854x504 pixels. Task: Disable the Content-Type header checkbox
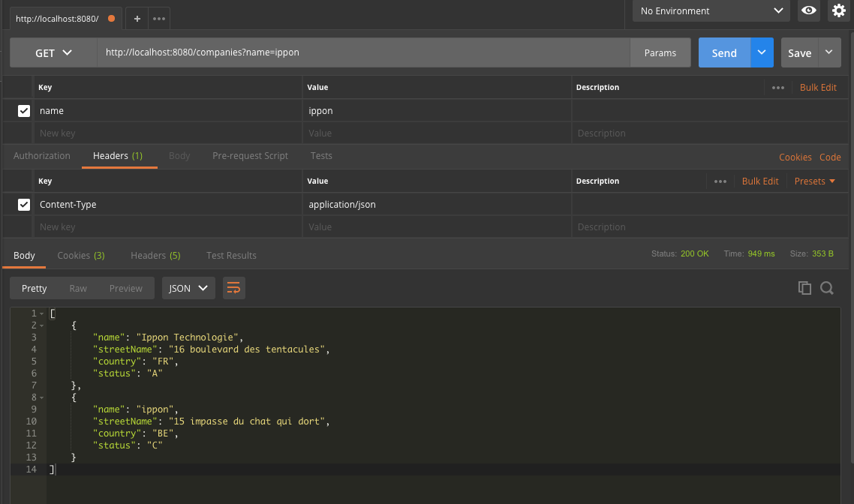coord(24,205)
